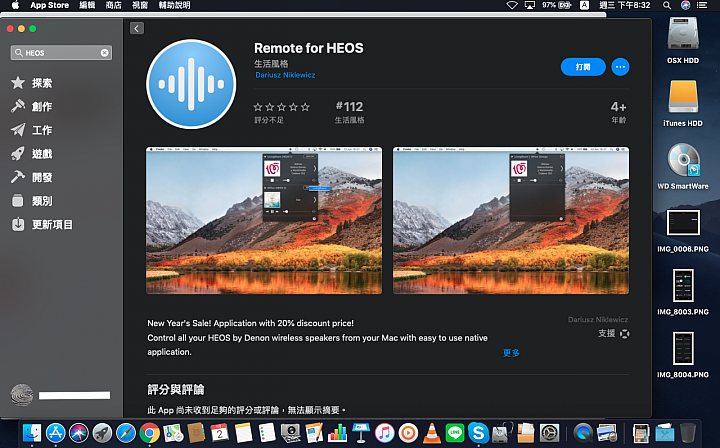Viewport: 720px width, 448px height.
Task: Open the 輔助說明 Help menu
Action: coord(174,5)
